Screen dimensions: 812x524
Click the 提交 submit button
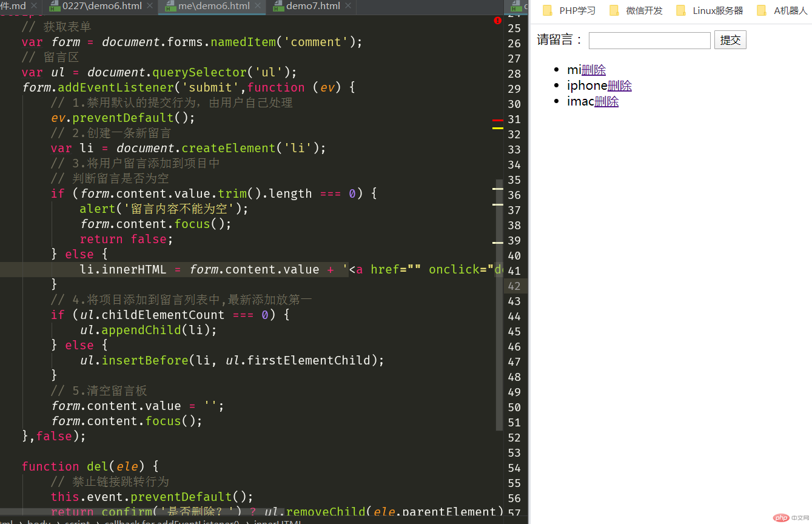click(x=730, y=40)
